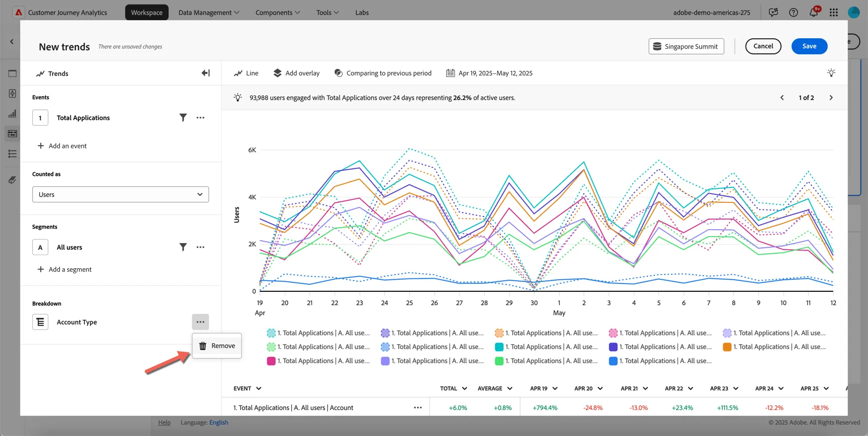This screenshot has width=868, height=436.
Task: Open the Help link in footer
Action: 164,422
